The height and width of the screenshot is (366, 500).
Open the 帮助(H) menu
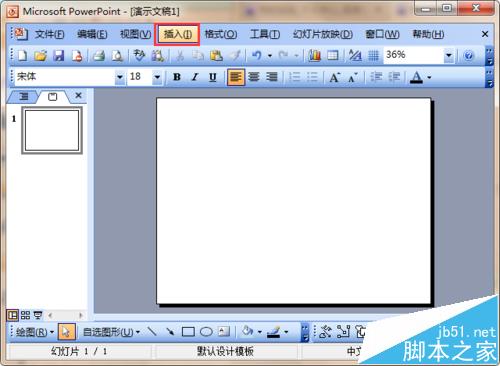pyautogui.click(x=428, y=34)
